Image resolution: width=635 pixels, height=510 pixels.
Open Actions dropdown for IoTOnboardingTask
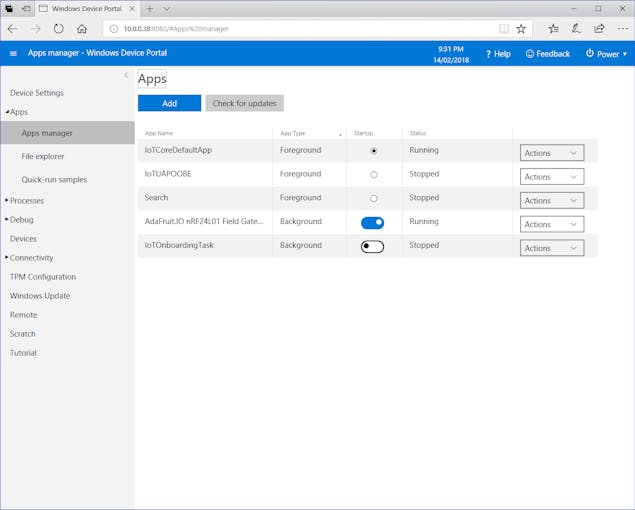click(551, 248)
